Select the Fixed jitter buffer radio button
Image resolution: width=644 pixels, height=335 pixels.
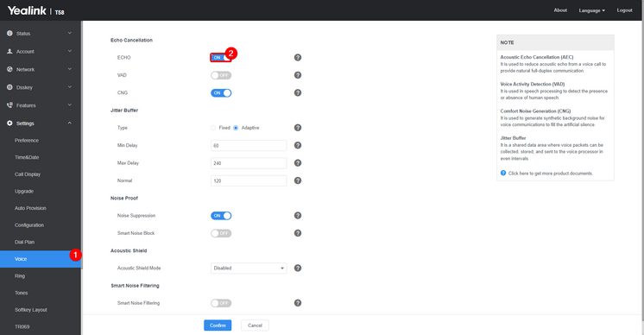tap(213, 128)
